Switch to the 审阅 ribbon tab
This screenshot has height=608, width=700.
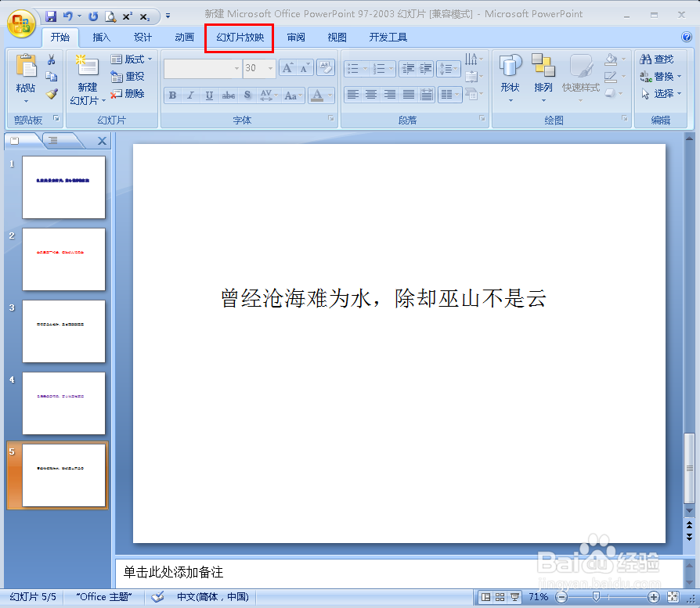click(295, 38)
